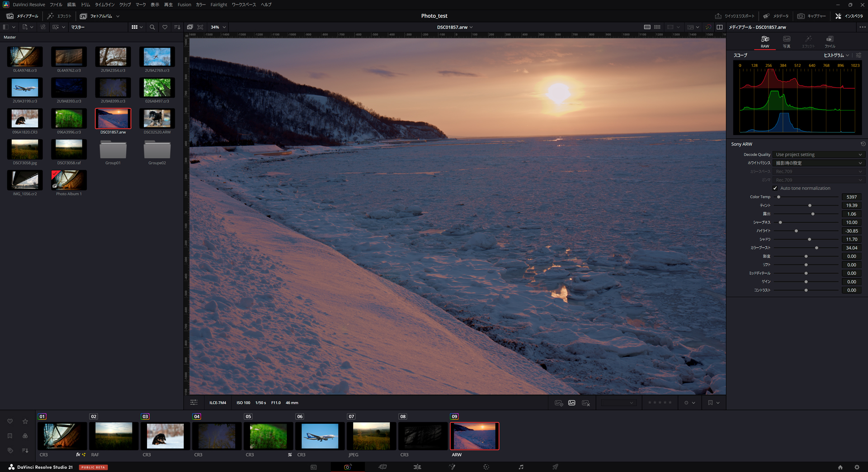Viewport: 868px width, 472px height.
Task: Open project settings gear icon
Action: click(x=857, y=467)
